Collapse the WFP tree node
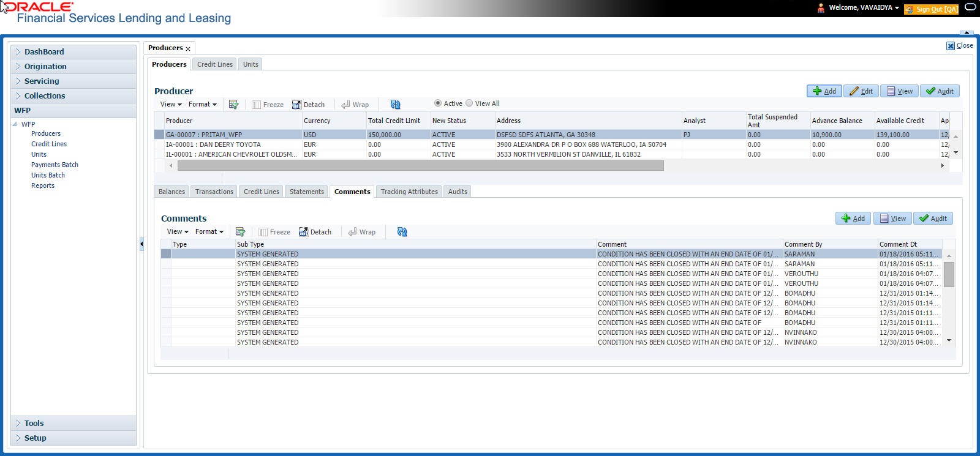The width and height of the screenshot is (980, 456). [x=15, y=124]
